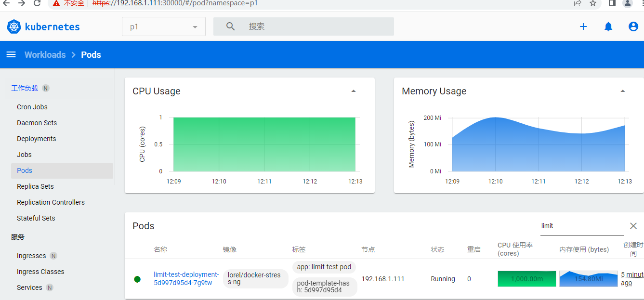
Task: Click the 工作负载 sidebar heading
Action: point(25,88)
